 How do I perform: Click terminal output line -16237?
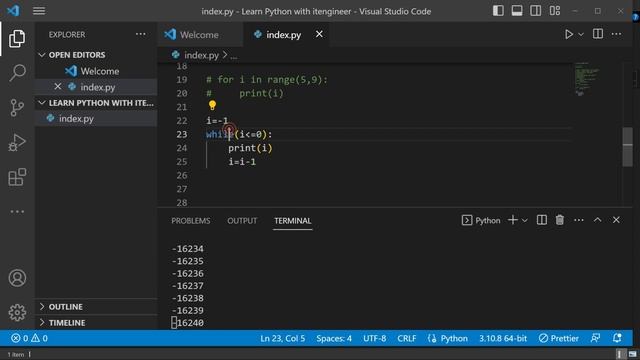tap(188, 286)
